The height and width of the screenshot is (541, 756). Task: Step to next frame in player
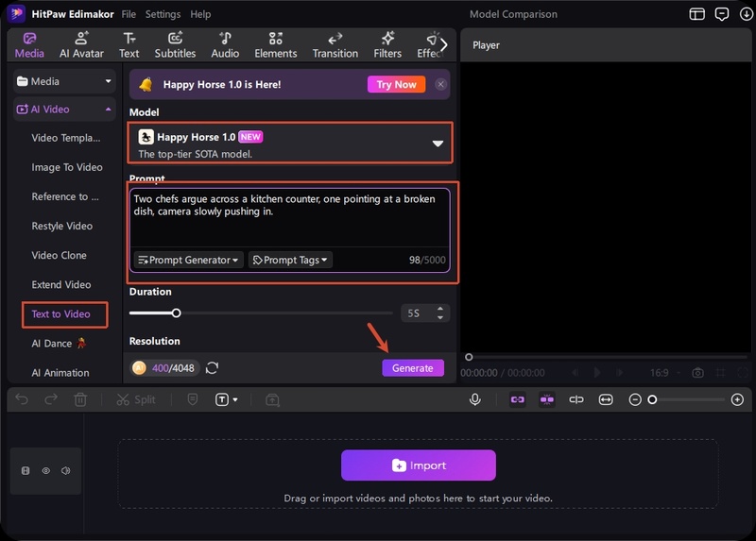[620, 372]
